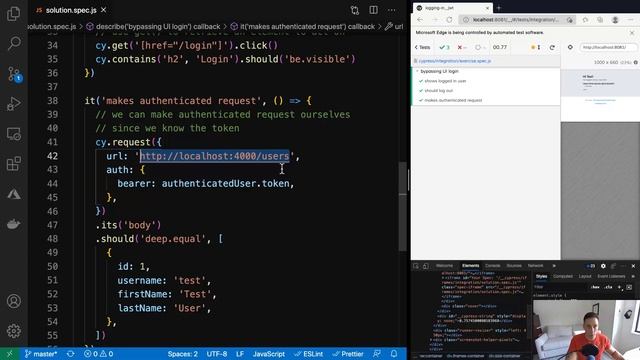Activate DevTools element inspector
640x360 pixels.
point(416,266)
